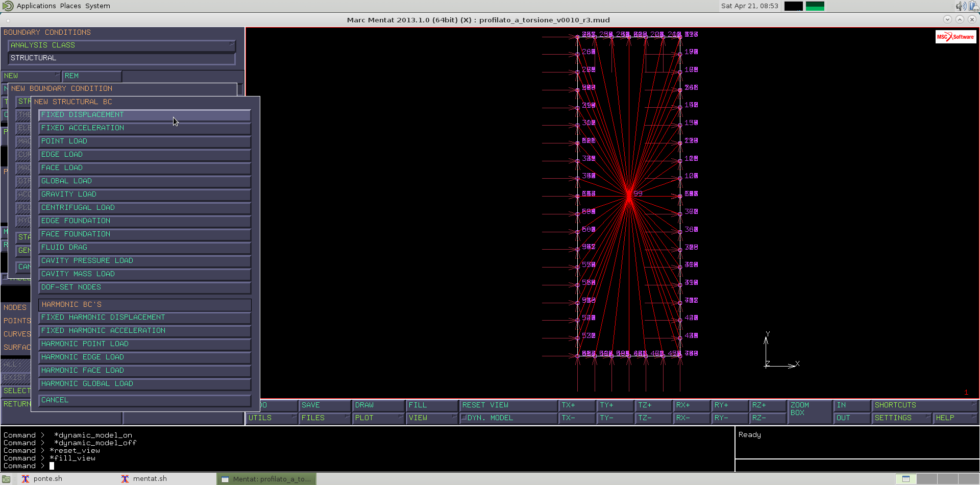The image size is (980, 485).
Task: Translate view with TZ-
Action: coord(654,418)
